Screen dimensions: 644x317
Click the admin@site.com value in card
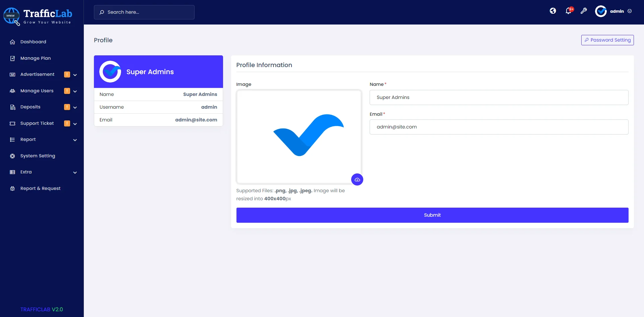coord(196,120)
